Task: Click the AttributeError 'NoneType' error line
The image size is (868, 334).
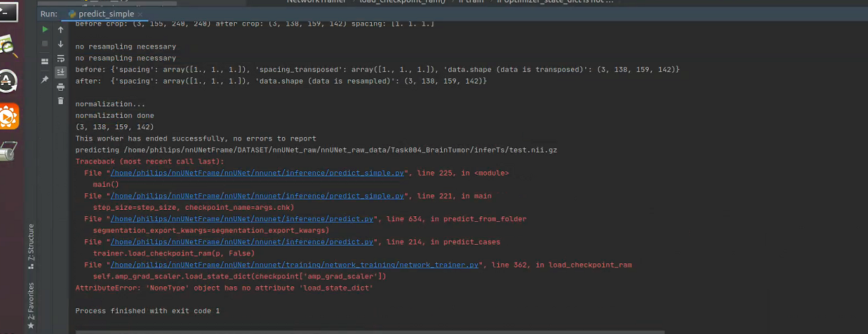Action: pos(224,288)
